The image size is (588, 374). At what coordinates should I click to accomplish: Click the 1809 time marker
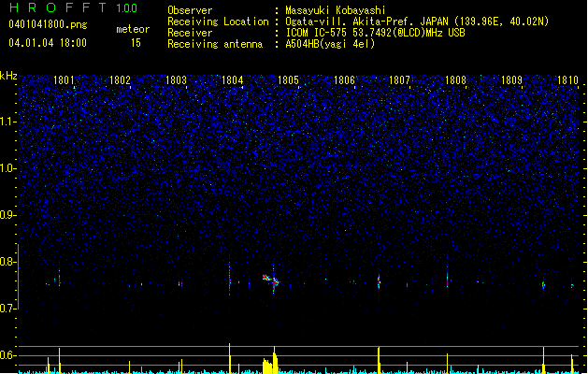pyautogui.click(x=511, y=80)
